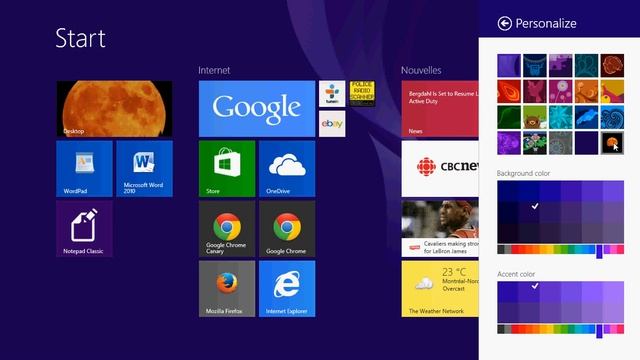Open the Microsoft Word 2010 tile
The width and height of the screenshot is (640, 360).
pyautogui.click(x=144, y=169)
